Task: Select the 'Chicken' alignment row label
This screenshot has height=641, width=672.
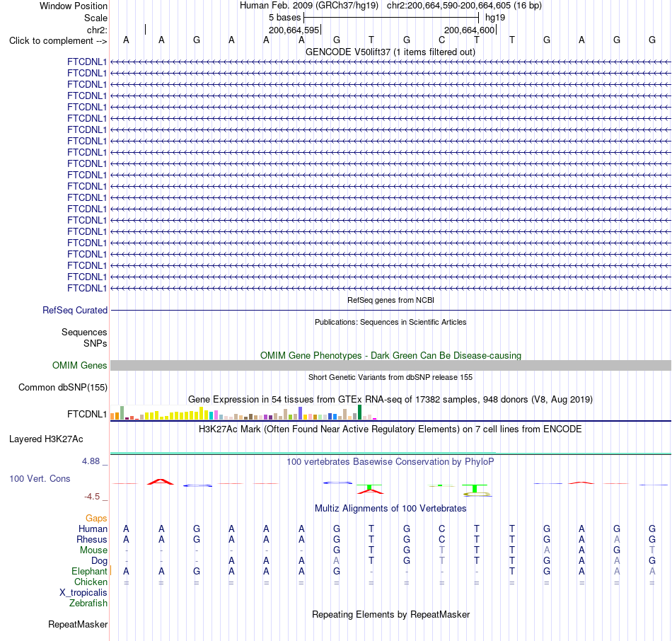Action: [91, 582]
